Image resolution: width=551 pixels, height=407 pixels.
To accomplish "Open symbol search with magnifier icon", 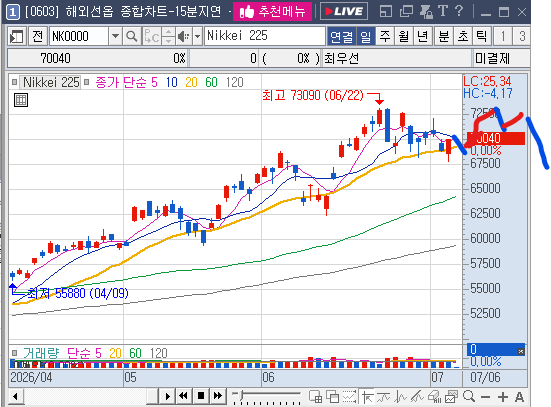I will tap(131, 36).
